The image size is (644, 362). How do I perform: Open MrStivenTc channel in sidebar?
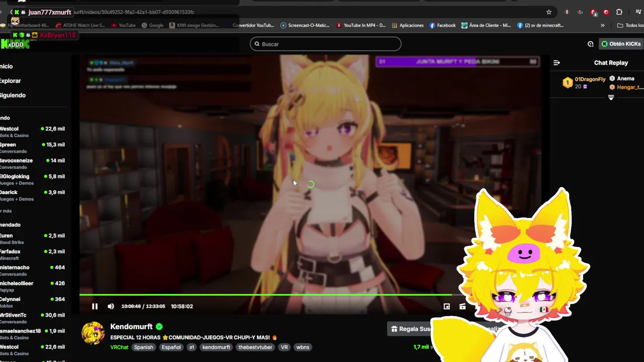point(33,318)
